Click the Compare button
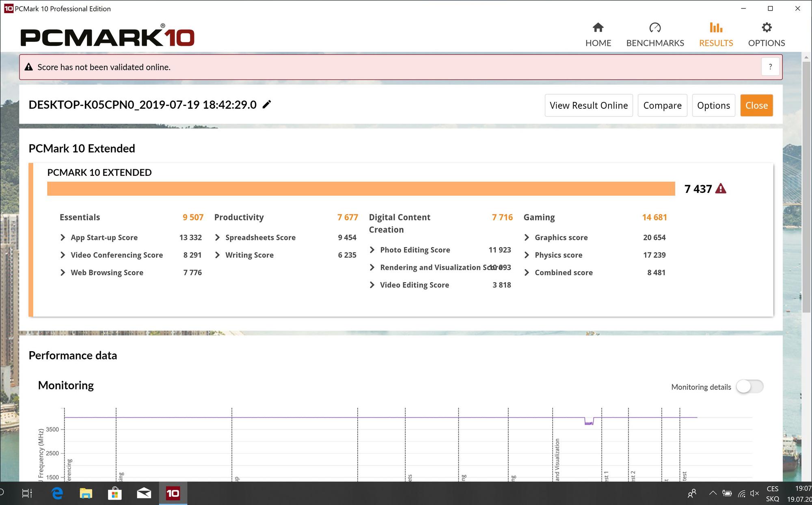 click(x=662, y=106)
